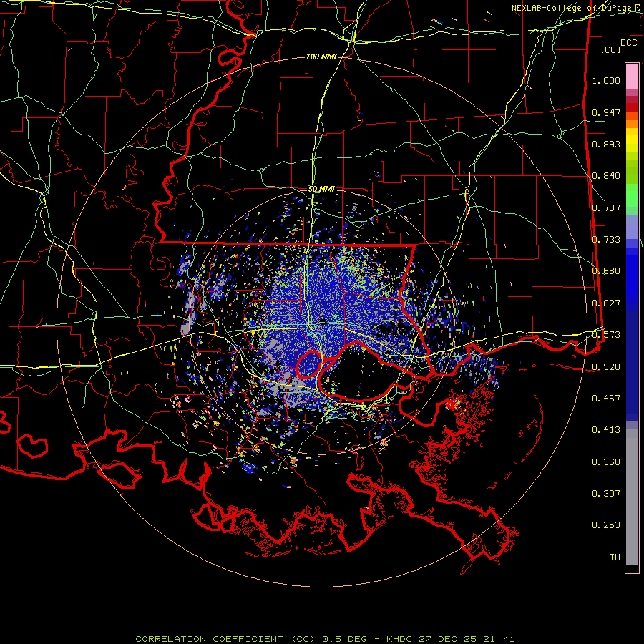The width and height of the screenshot is (644, 644).
Task: Click the KHDC station identifier
Action: click(x=399, y=639)
